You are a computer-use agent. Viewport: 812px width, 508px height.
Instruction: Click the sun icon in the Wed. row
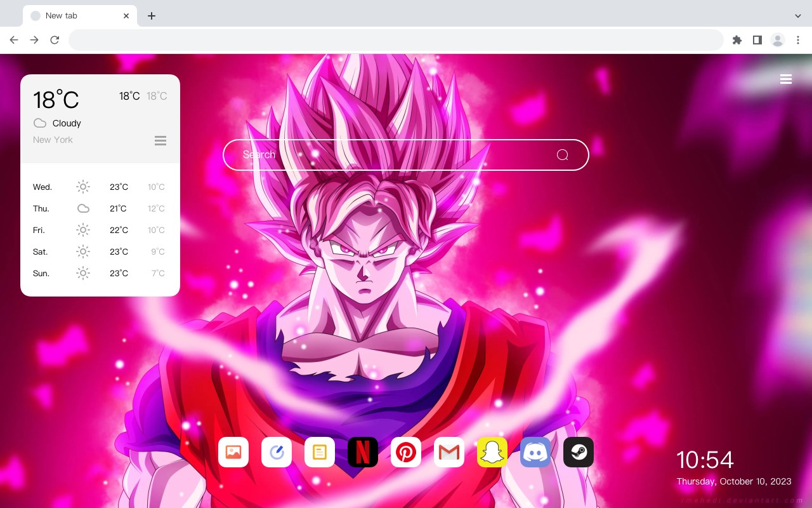point(83,187)
